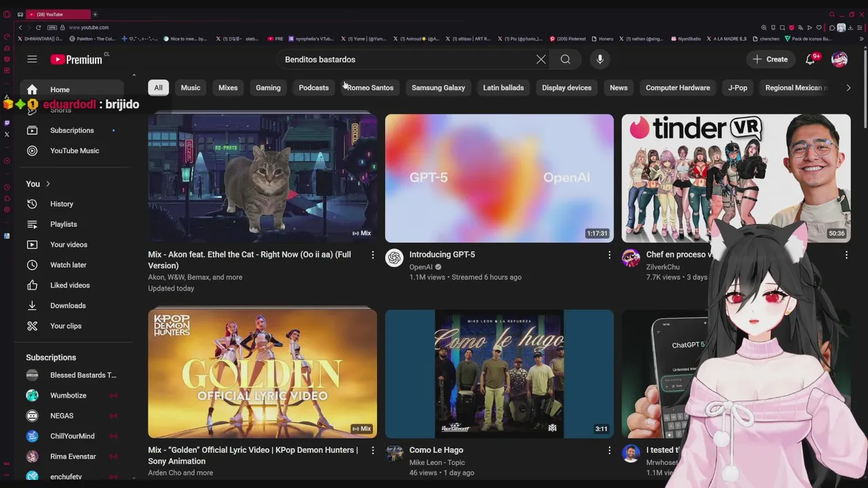Select the J-Pop filter chip
This screenshot has width=868, height=488.
coord(737,87)
